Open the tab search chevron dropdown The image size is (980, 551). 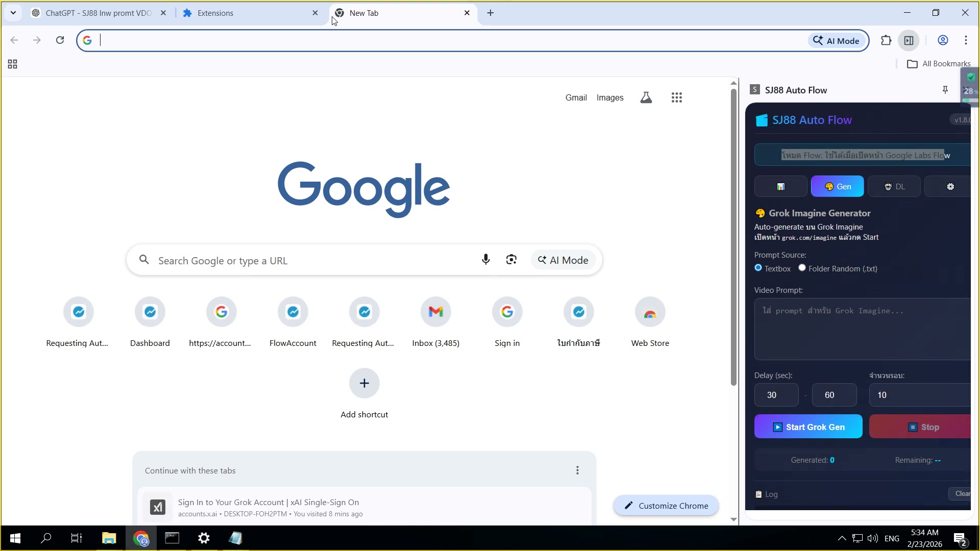[13, 13]
